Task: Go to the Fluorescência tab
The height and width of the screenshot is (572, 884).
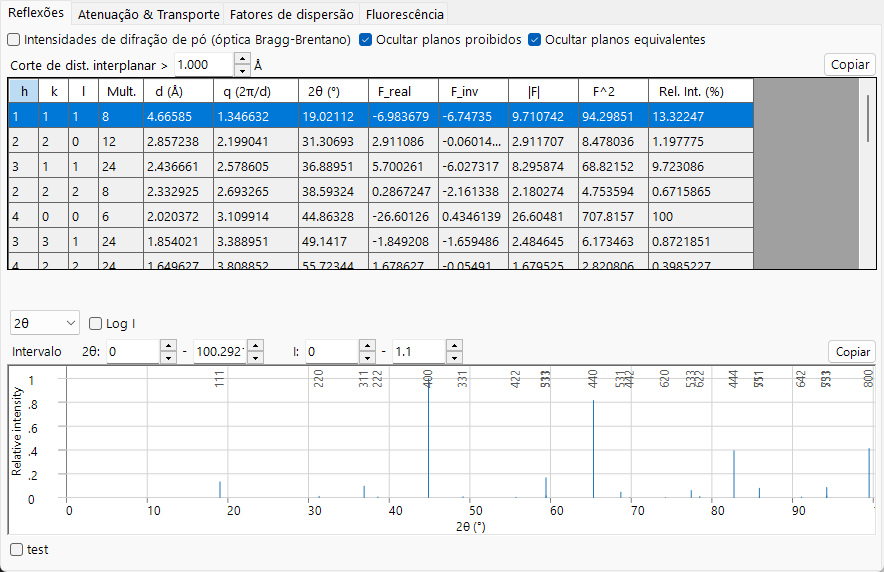Action: point(404,15)
